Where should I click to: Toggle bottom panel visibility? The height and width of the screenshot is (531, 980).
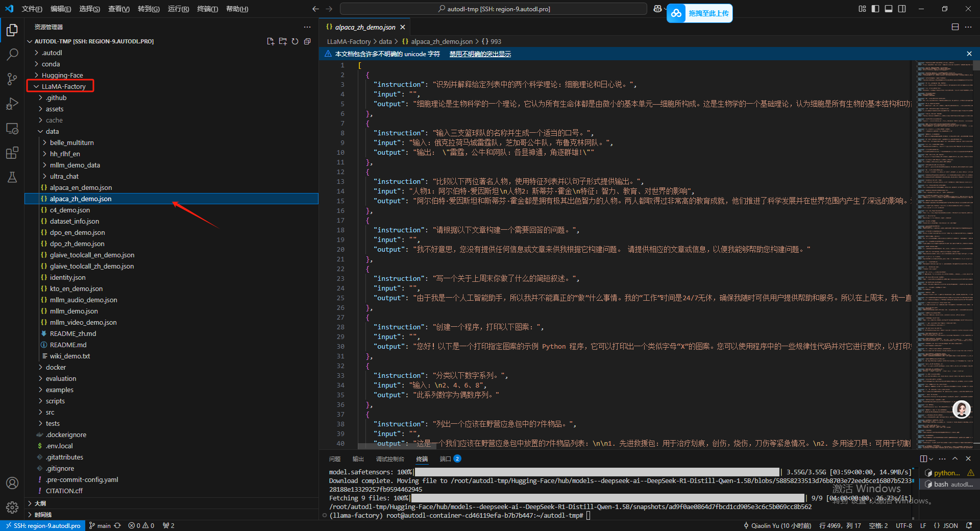(889, 9)
